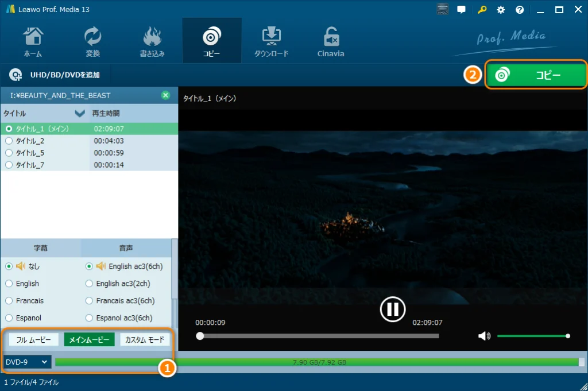Select the タイトル_2 radio button
588x391 pixels.
click(9, 141)
